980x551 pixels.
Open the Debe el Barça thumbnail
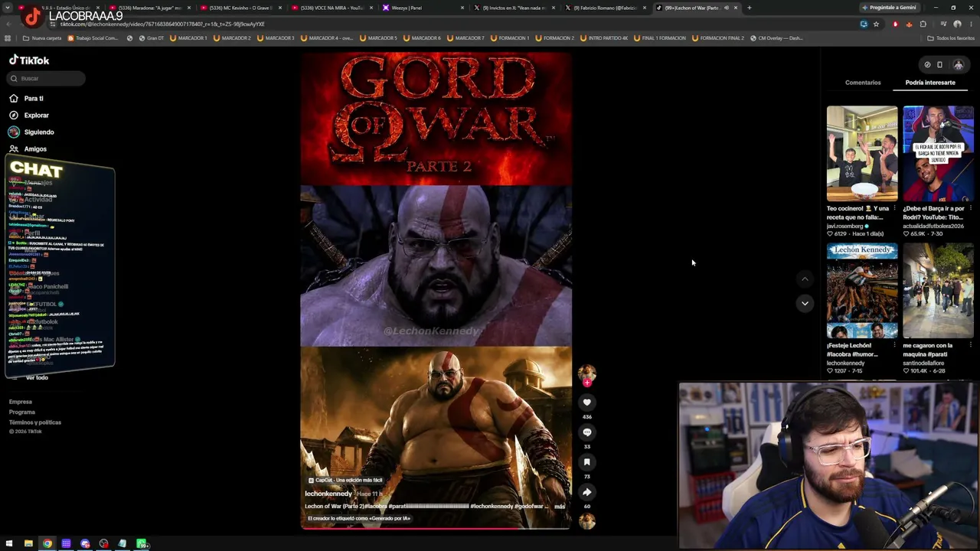[x=938, y=153]
